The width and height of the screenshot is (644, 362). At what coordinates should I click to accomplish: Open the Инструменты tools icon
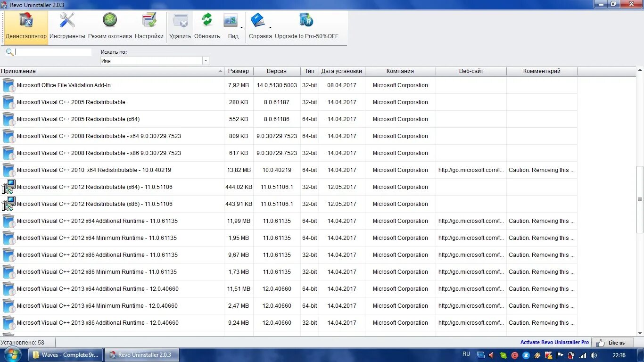tap(67, 20)
